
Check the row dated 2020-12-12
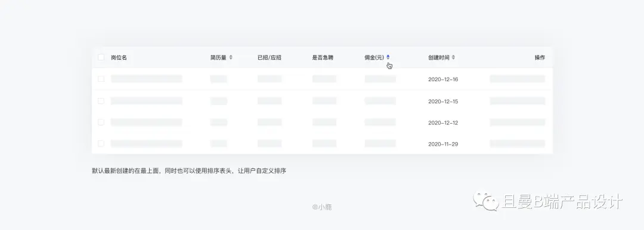coord(101,122)
